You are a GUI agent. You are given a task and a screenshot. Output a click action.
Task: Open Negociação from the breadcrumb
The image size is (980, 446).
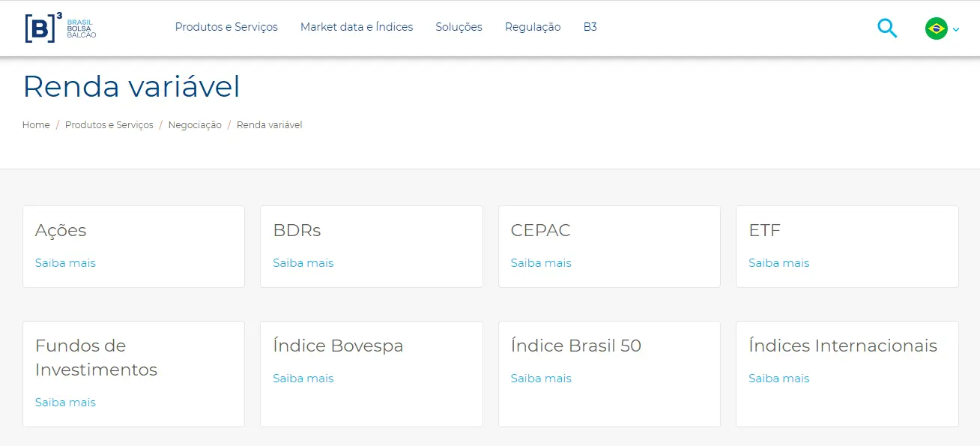[195, 124]
